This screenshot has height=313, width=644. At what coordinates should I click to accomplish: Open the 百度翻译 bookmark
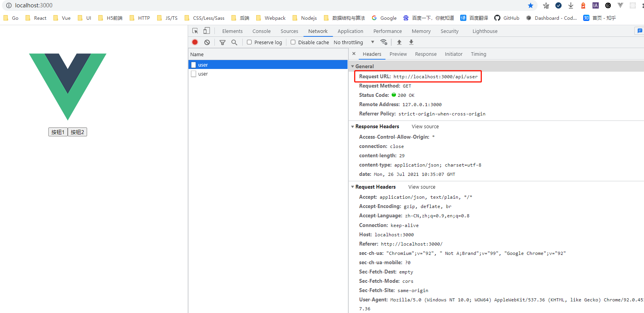[x=474, y=18]
